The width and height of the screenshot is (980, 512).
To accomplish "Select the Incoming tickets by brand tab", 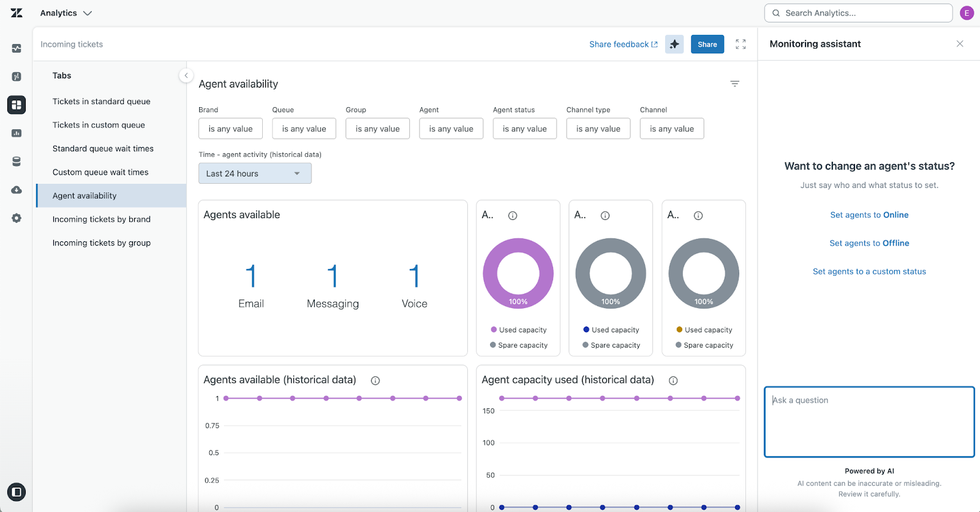I will point(101,219).
